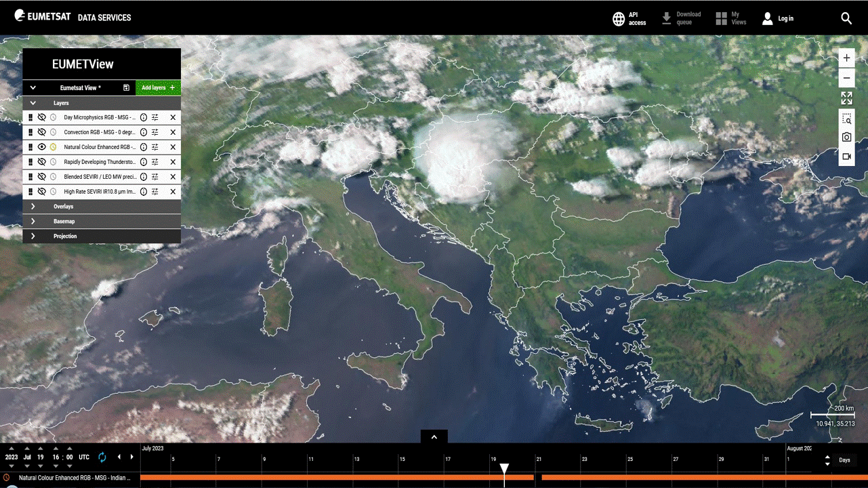
Task: Remove the Convection RGB layer
Action: [x=173, y=132]
